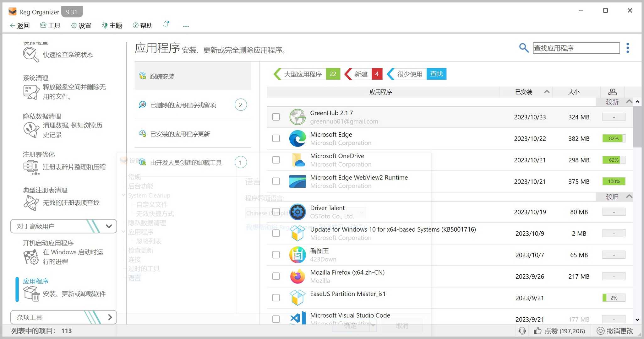Collapse the 较新 application group
Image resolution: width=644 pixels, height=339 pixels.
[x=629, y=101]
